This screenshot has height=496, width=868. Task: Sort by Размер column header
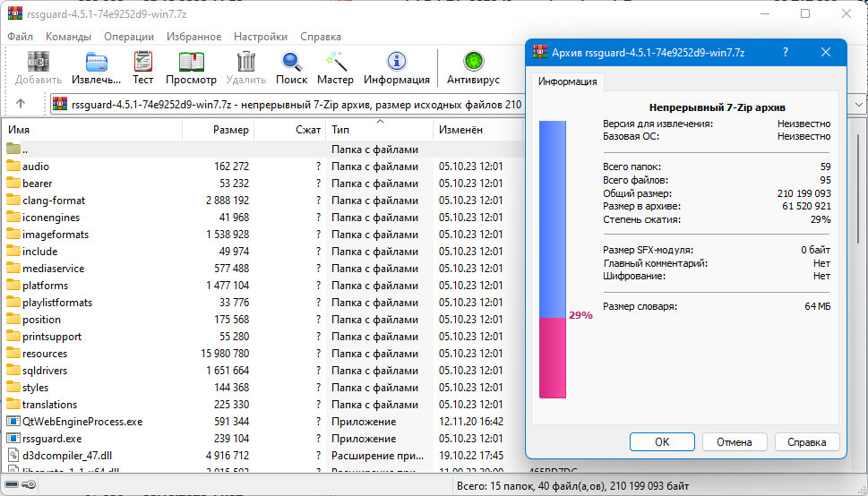pyautogui.click(x=218, y=130)
